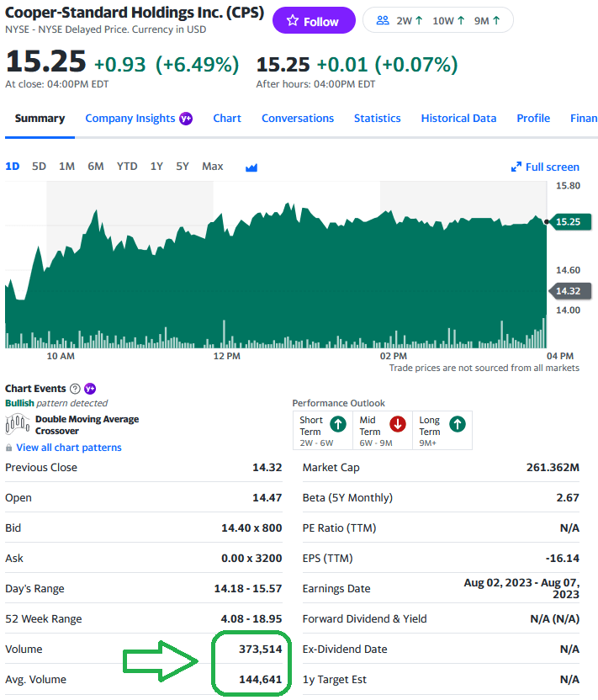The image size is (598, 700).
Task: Open View all chart patterns link
Action: [x=68, y=448]
